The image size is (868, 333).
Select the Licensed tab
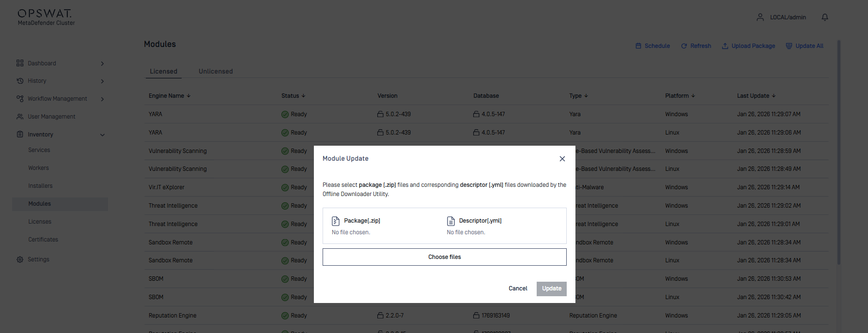coord(163,71)
